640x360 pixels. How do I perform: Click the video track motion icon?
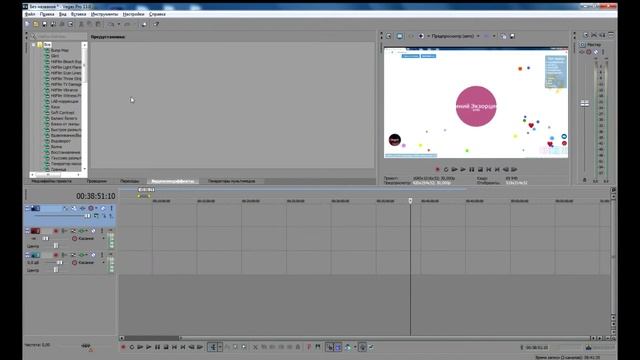(x=74, y=209)
